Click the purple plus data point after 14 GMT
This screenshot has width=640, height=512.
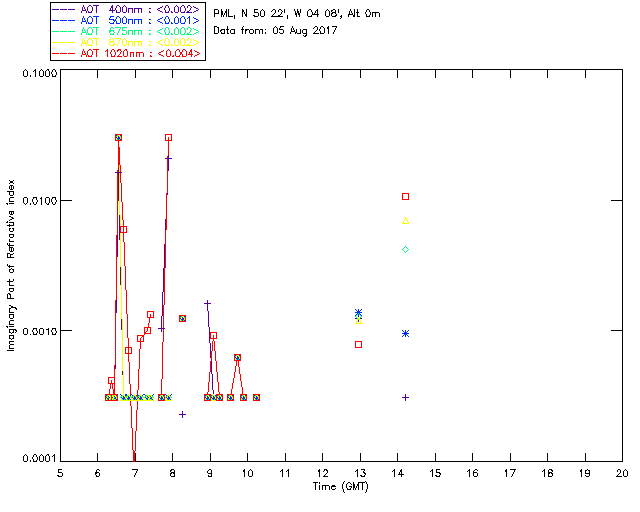405,398
